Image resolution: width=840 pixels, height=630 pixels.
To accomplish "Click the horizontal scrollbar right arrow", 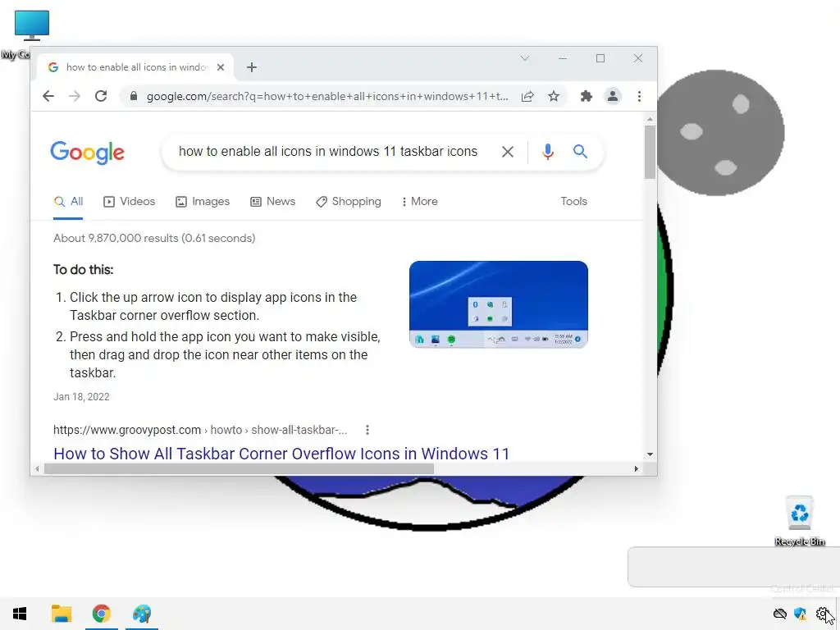I will click(636, 468).
